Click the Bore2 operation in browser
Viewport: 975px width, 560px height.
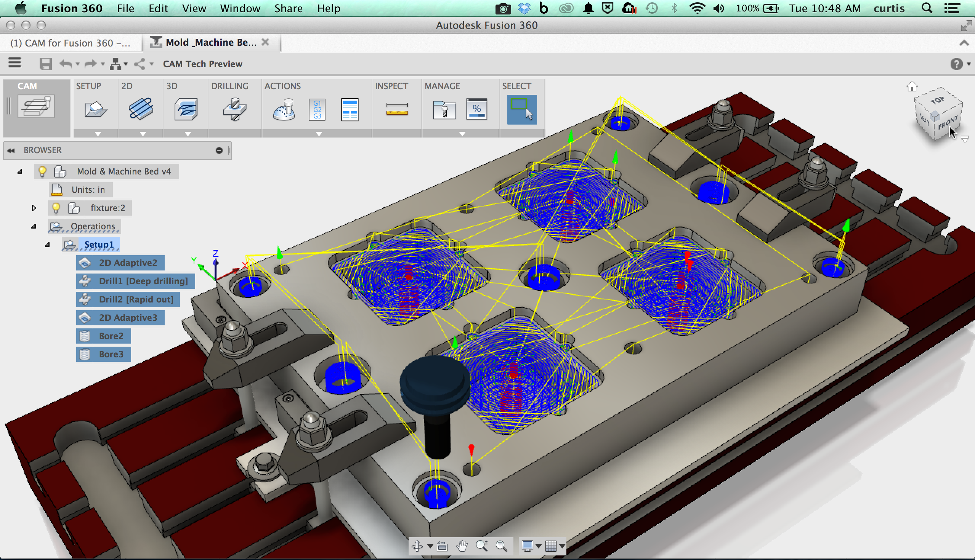pos(104,336)
